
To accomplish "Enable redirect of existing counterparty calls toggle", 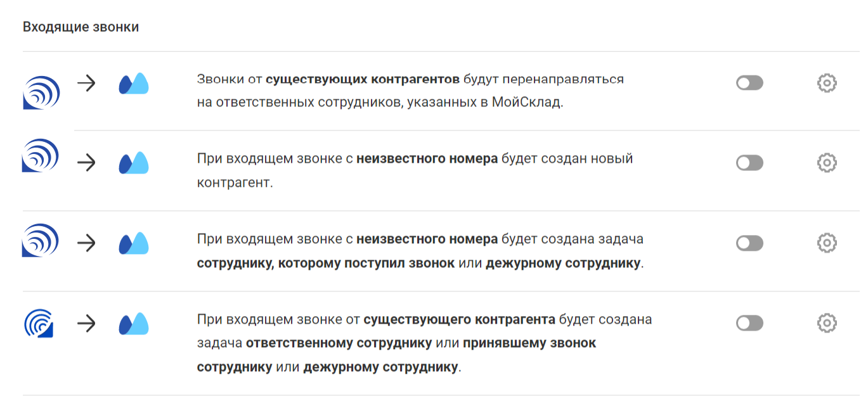I will coord(749,83).
